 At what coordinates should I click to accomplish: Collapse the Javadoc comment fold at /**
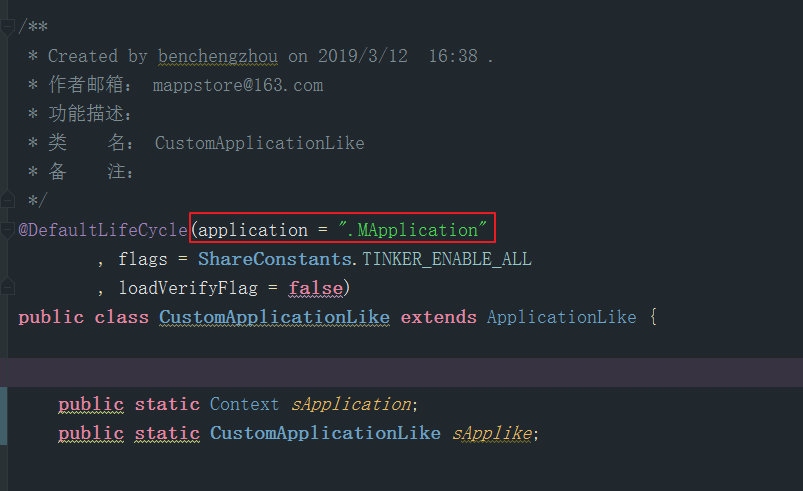pyautogui.click(x=8, y=27)
